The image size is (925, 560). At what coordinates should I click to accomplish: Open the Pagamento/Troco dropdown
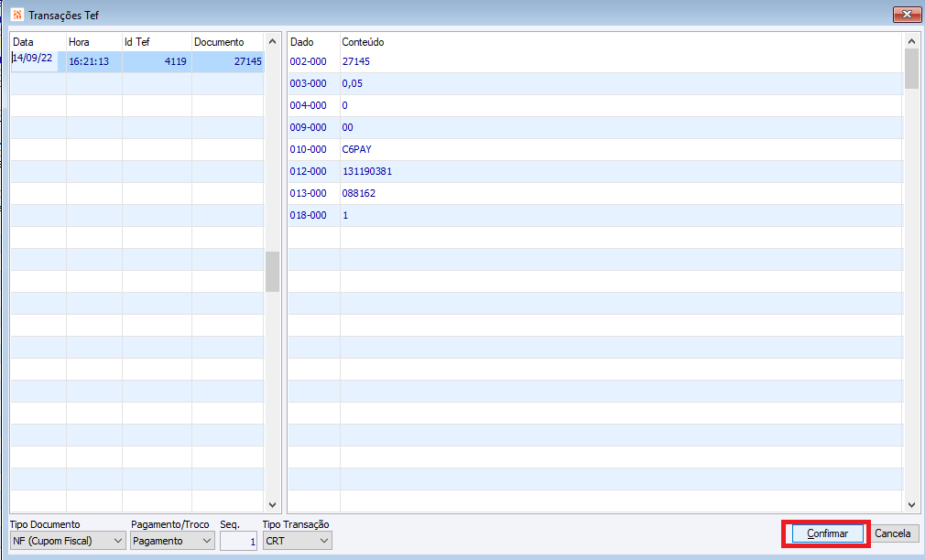click(172, 541)
